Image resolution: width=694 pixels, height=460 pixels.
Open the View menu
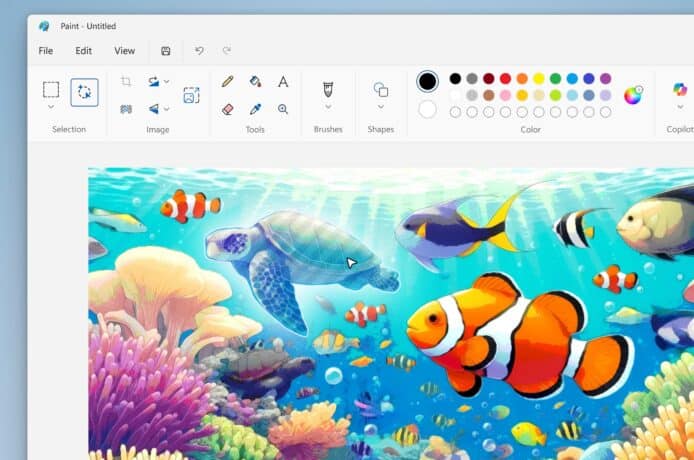[124, 51]
